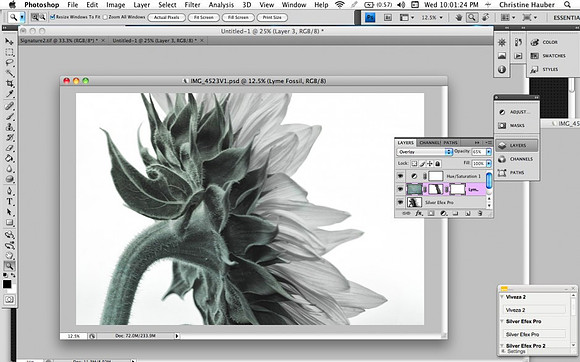Click the Fill Screen button
This screenshot has height=362, width=580.
[238, 17]
